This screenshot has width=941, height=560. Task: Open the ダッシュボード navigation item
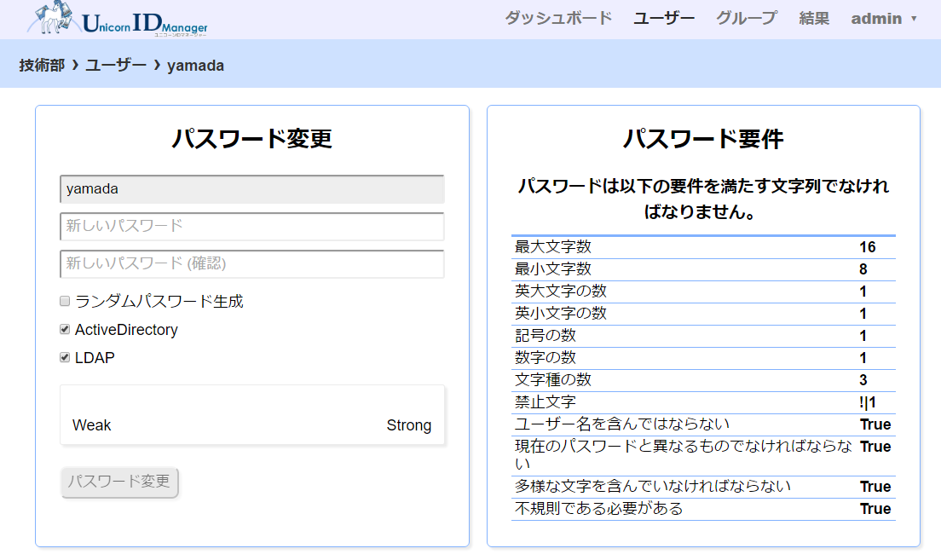point(558,18)
